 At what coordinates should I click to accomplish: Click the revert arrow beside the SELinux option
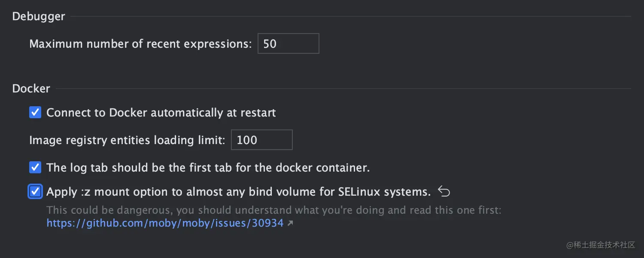[x=444, y=191]
